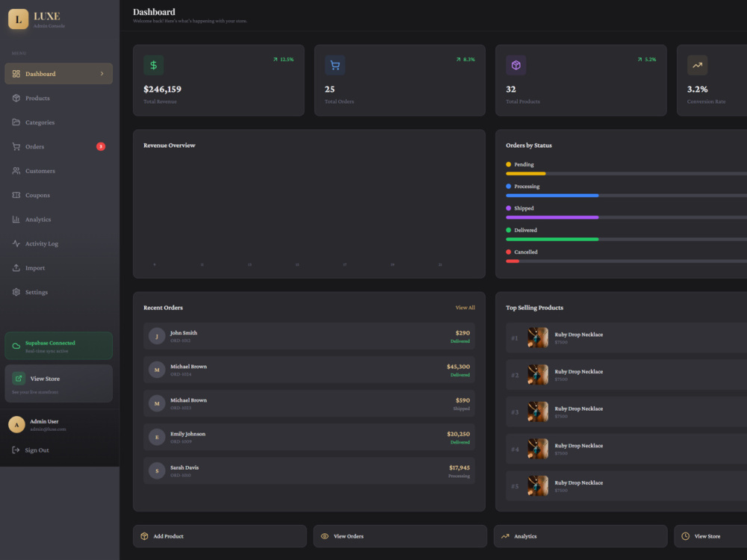The height and width of the screenshot is (560, 747).
Task: Open the Categories page
Action: point(58,122)
